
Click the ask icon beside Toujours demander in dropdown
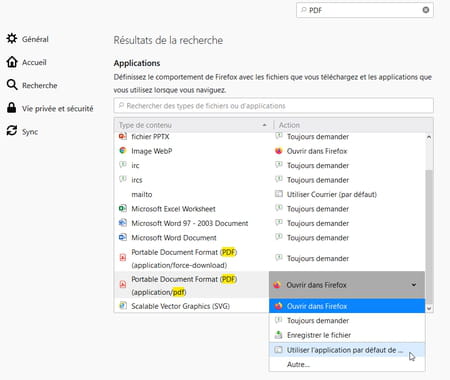[x=279, y=320]
